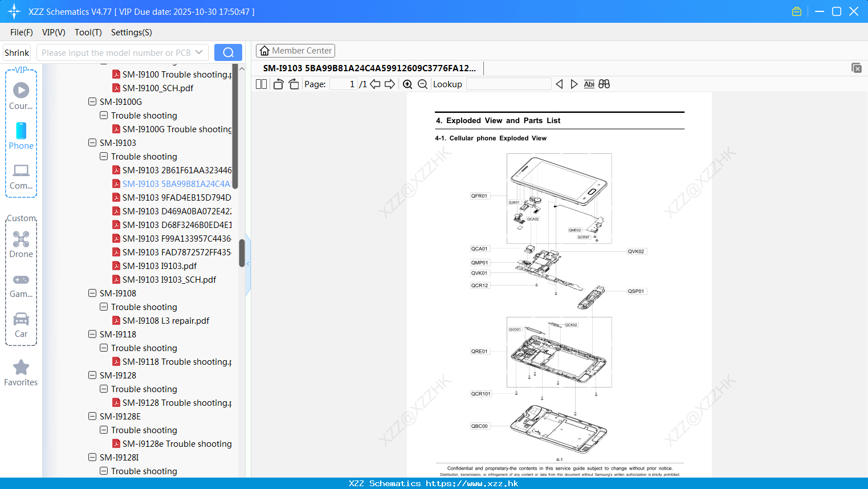The image size is (868, 489).
Task: Open the Tool(T) menu
Action: [88, 32]
